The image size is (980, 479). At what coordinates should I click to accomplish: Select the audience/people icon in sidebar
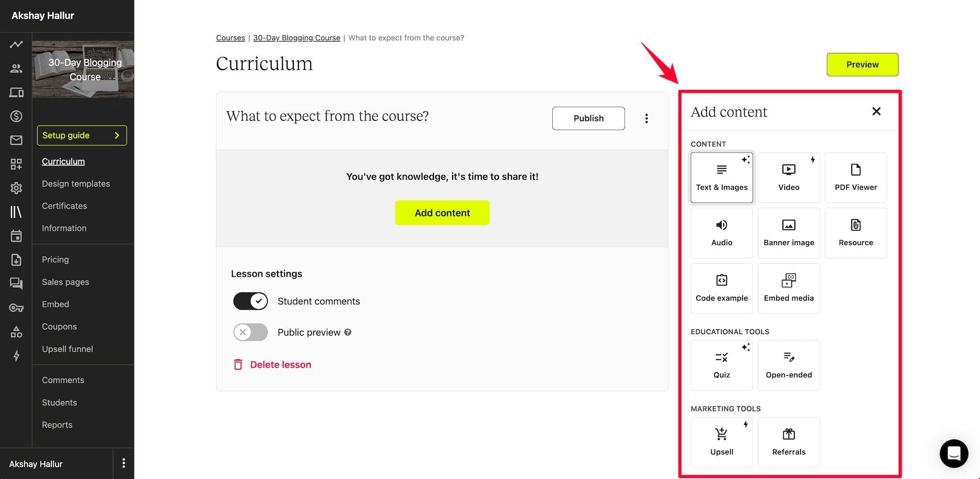click(16, 68)
